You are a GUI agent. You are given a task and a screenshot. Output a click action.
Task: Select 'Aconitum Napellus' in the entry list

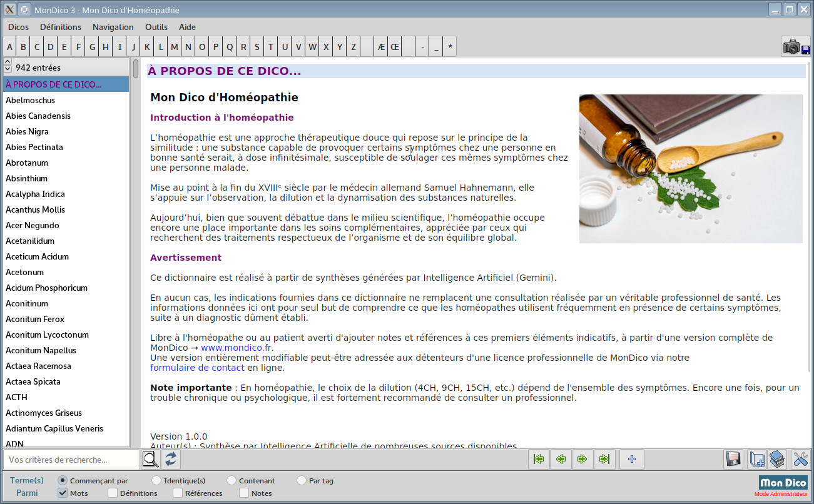point(41,351)
